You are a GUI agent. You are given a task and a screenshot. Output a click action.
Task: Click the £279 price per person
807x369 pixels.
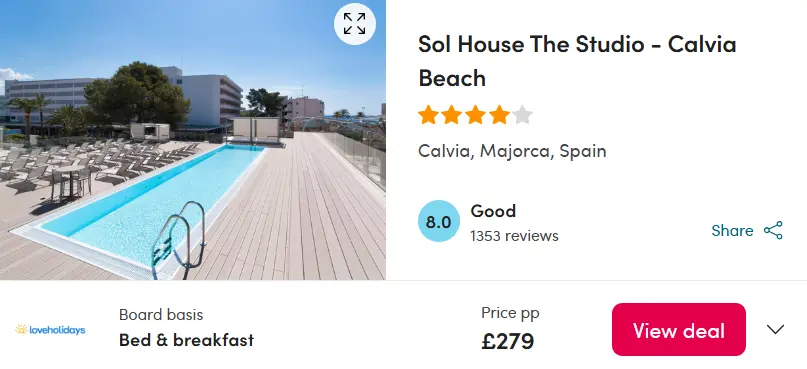click(507, 341)
